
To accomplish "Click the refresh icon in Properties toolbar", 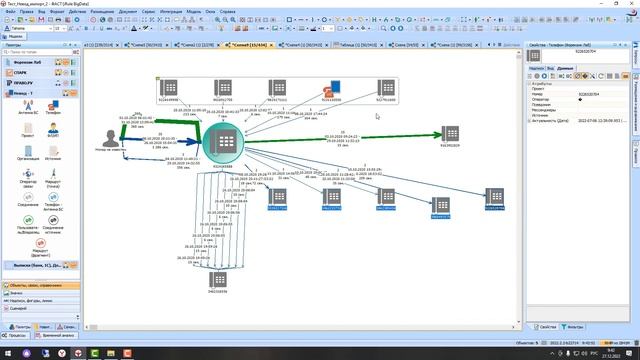I will (601, 76).
